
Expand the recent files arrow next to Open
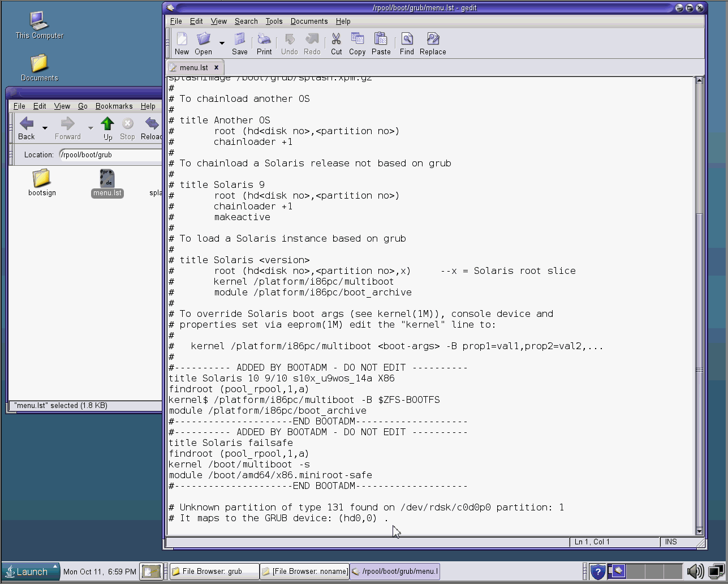tap(222, 44)
